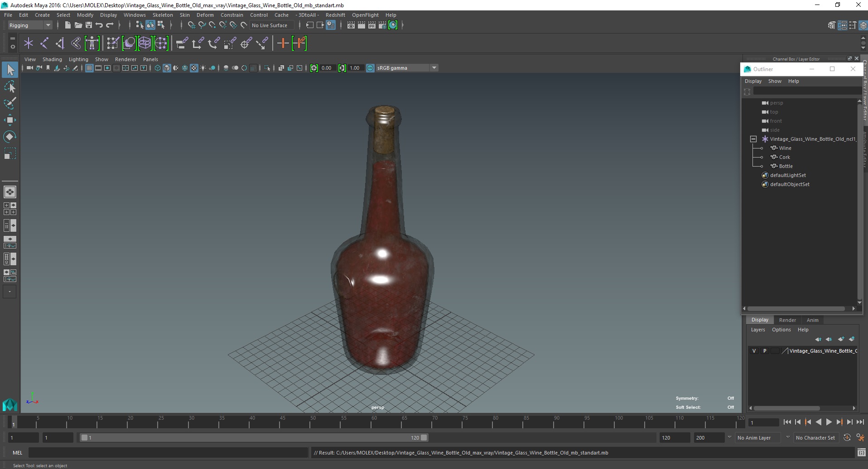Screen dimensions: 868x469
Task: Click the Redo arrow icon
Action: (110, 25)
